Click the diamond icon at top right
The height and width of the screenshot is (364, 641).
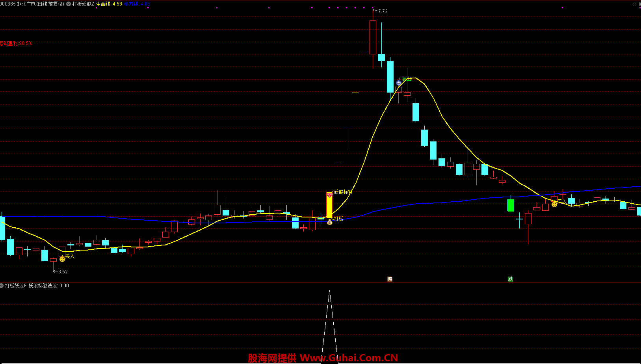[634, 4]
